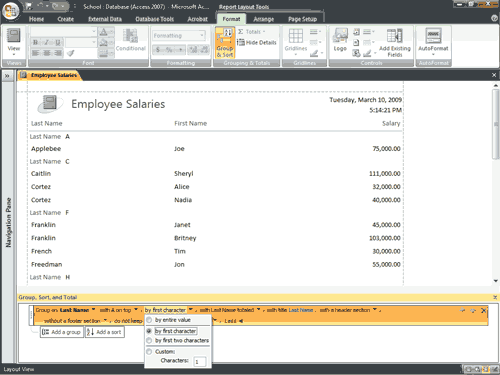
Task: Switch to the Page Setup ribbon tab
Action: pyautogui.click(x=302, y=19)
